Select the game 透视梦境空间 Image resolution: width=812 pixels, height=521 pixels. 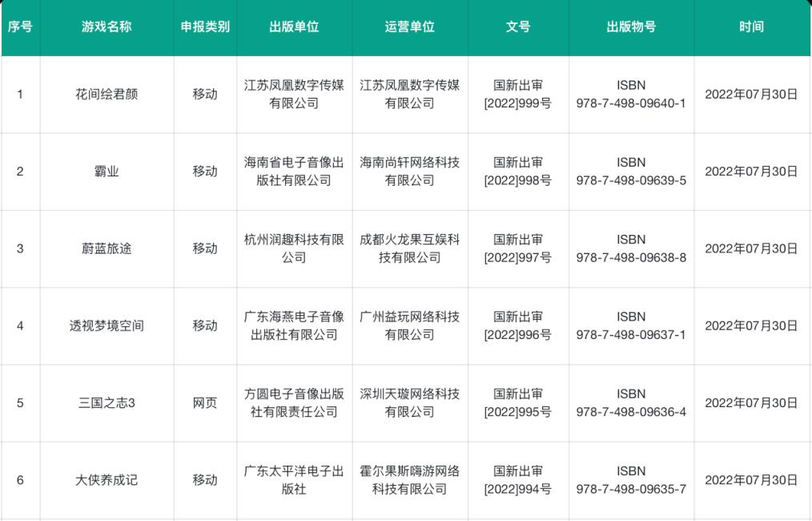tap(107, 325)
